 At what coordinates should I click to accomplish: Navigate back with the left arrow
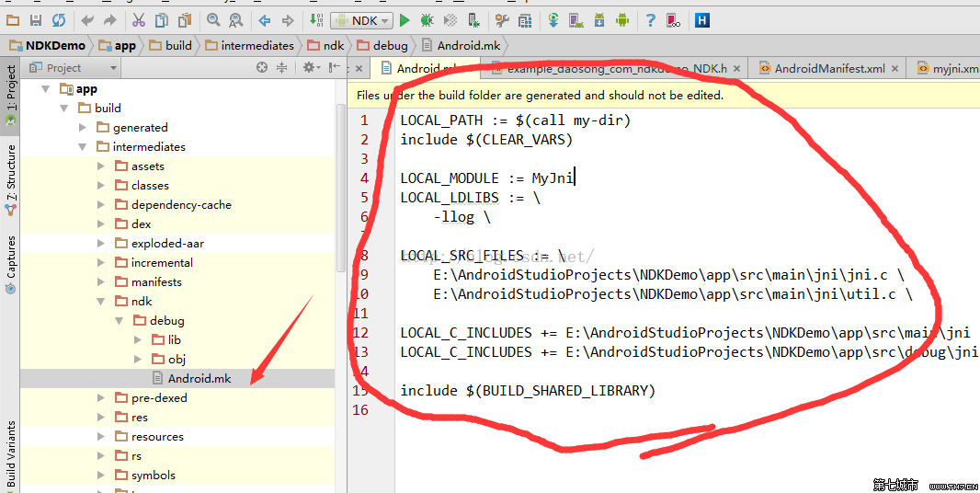coord(265,20)
